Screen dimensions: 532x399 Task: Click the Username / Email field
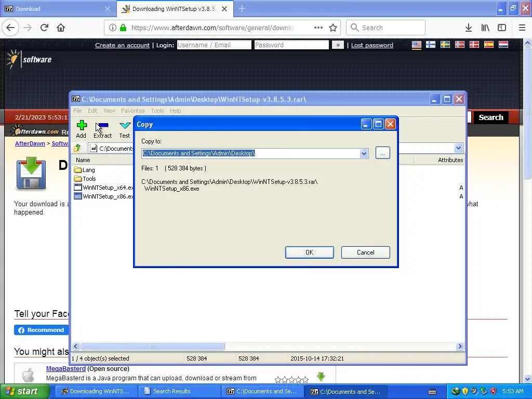(x=214, y=45)
